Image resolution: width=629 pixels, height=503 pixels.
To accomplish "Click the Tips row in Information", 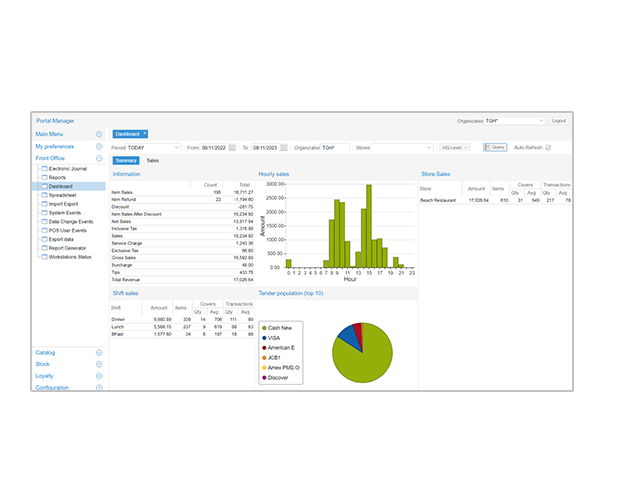I will (182, 272).
